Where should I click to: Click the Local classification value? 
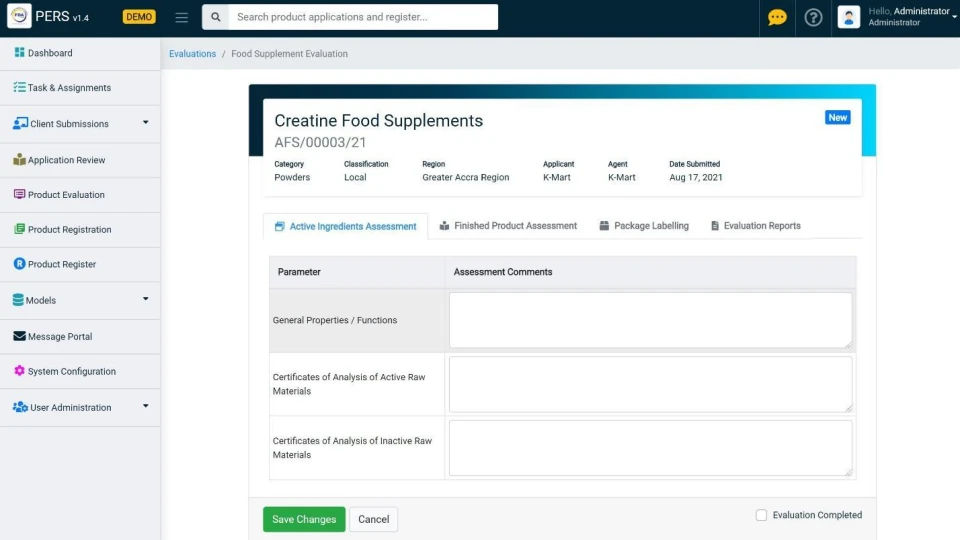[x=355, y=178]
